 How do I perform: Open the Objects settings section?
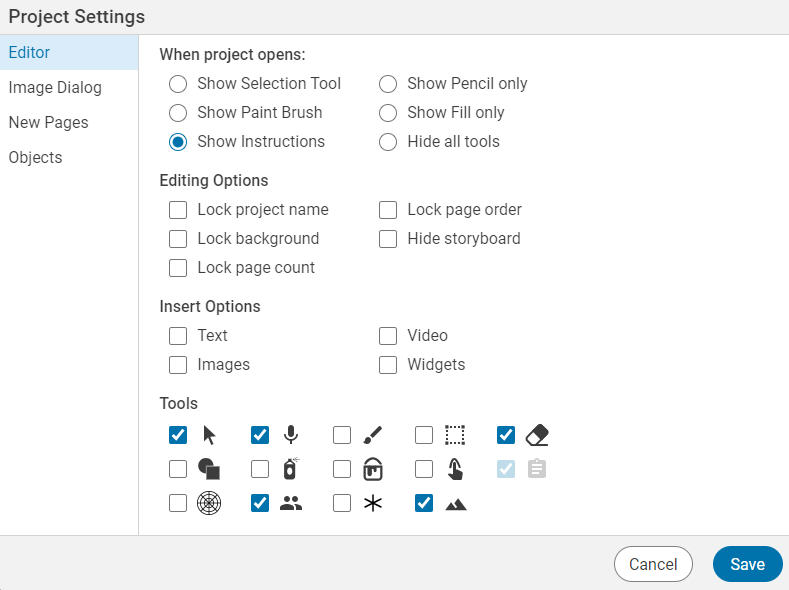click(36, 158)
